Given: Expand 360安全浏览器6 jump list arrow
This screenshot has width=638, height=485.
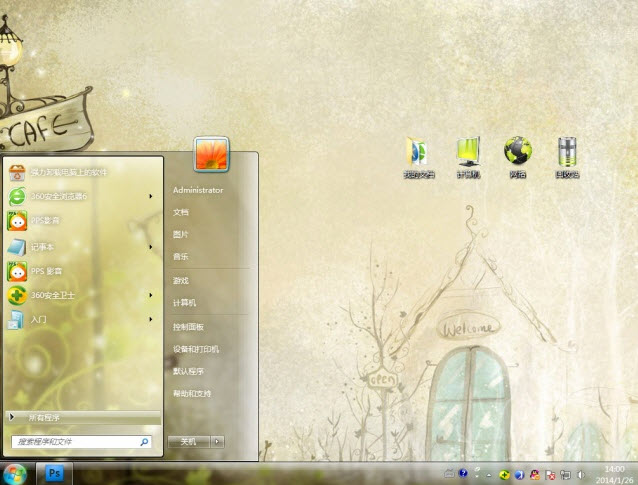Looking at the screenshot, I should pyautogui.click(x=151, y=197).
